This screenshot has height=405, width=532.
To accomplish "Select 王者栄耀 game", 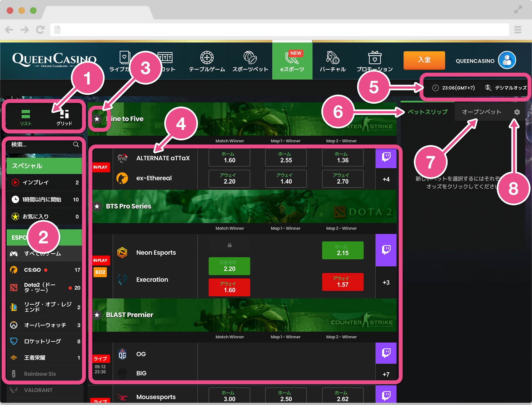I will (44, 358).
